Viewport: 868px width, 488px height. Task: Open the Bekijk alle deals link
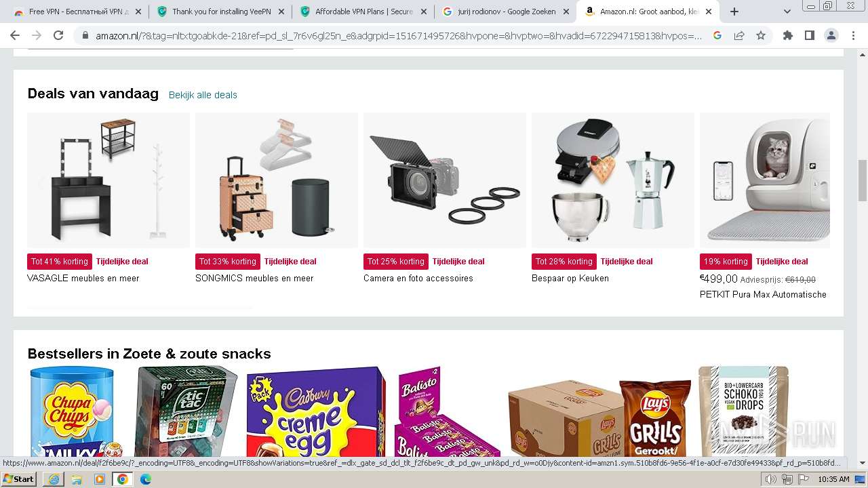pos(203,95)
